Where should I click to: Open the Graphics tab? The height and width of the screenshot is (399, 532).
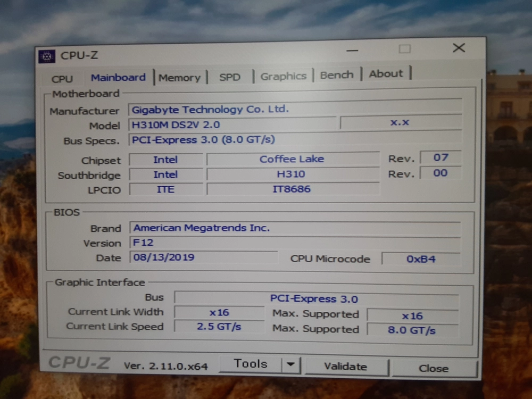[284, 76]
